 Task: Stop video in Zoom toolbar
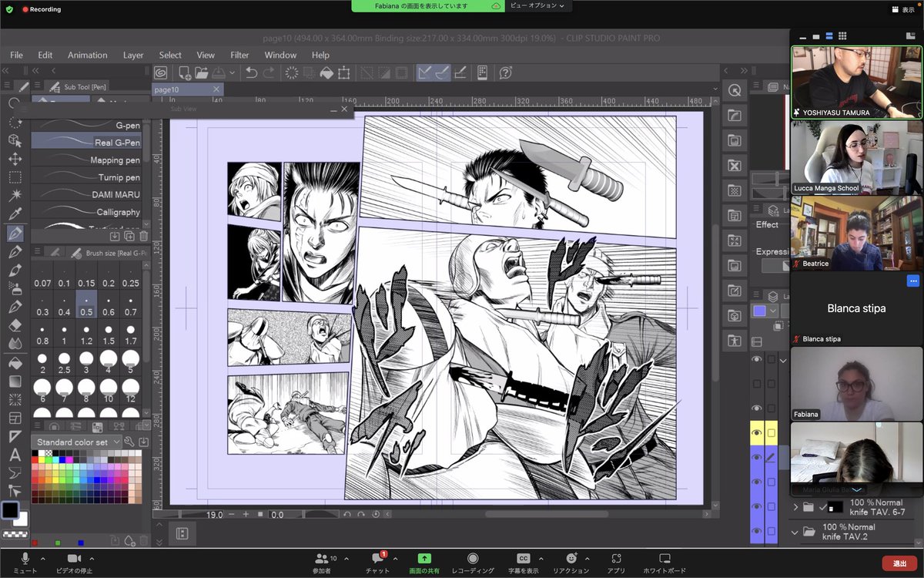tap(75, 563)
